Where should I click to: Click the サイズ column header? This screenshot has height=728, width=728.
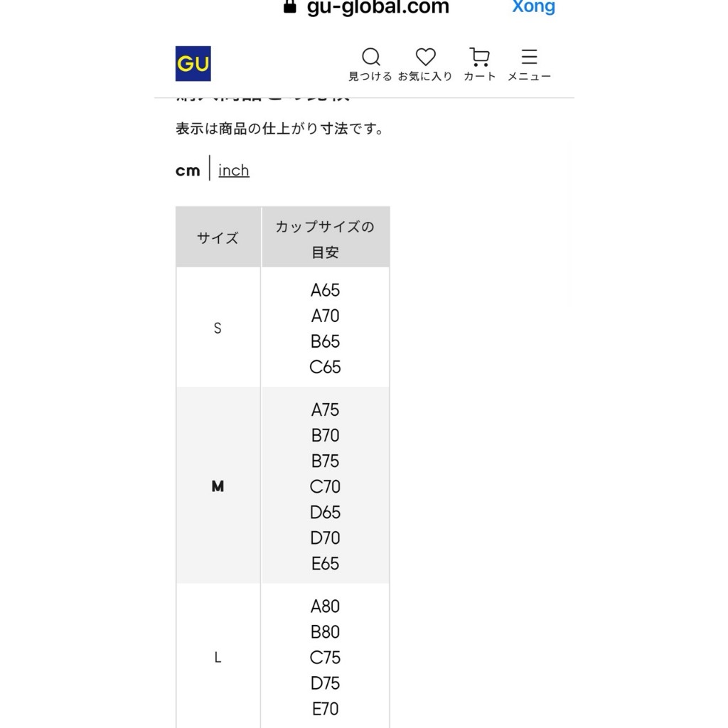(x=218, y=238)
